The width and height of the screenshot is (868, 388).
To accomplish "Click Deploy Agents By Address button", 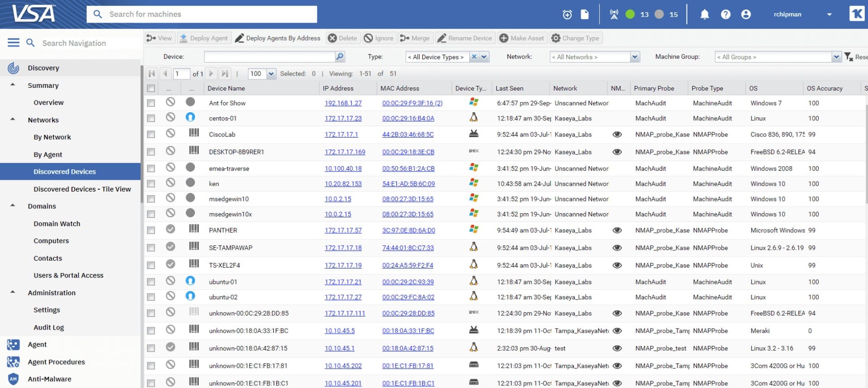I will tap(277, 38).
